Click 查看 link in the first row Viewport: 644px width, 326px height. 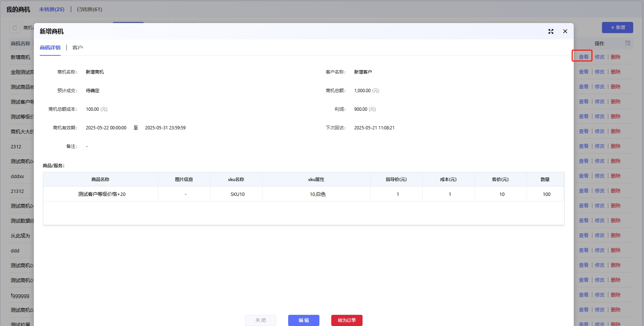coord(583,57)
